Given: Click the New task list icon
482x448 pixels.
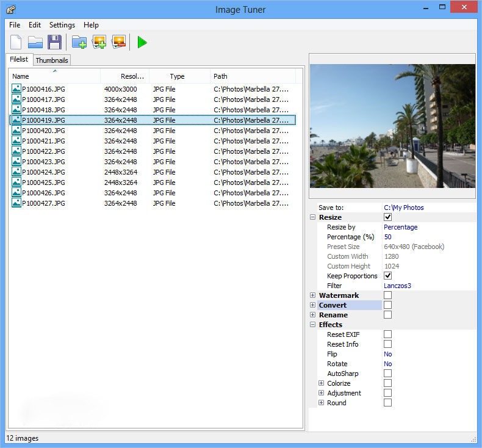Looking at the screenshot, I should [x=16, y=42].
